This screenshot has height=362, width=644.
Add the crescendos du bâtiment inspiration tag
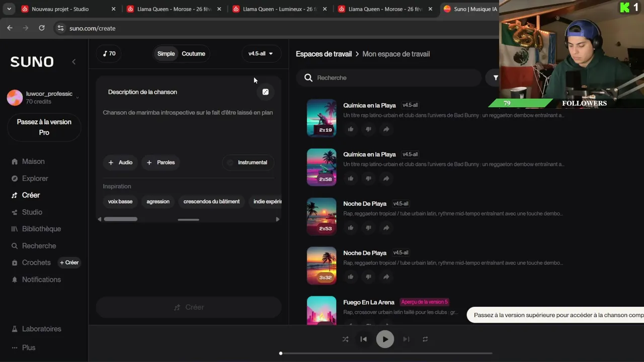[x=211, y=202]
